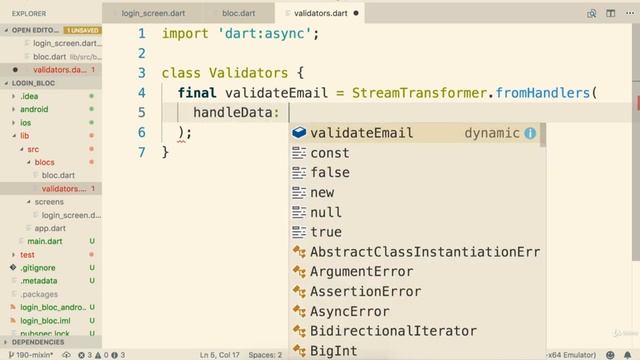
Task: Pick the true keyword suggestion
Action: (x=414, y=232)
